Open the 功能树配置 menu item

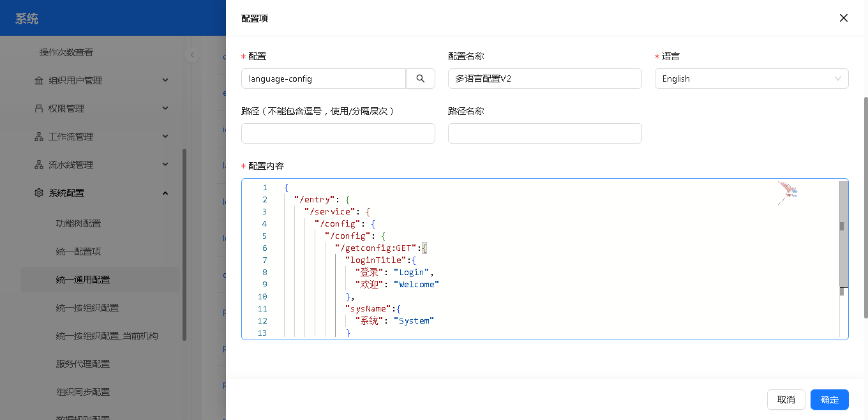coord(79,223)
